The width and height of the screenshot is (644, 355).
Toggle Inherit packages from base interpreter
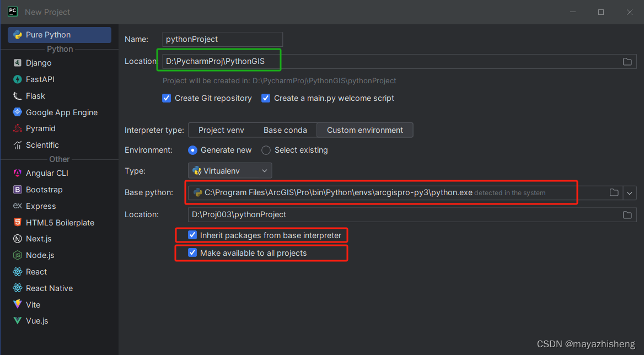tap(192, 235)
